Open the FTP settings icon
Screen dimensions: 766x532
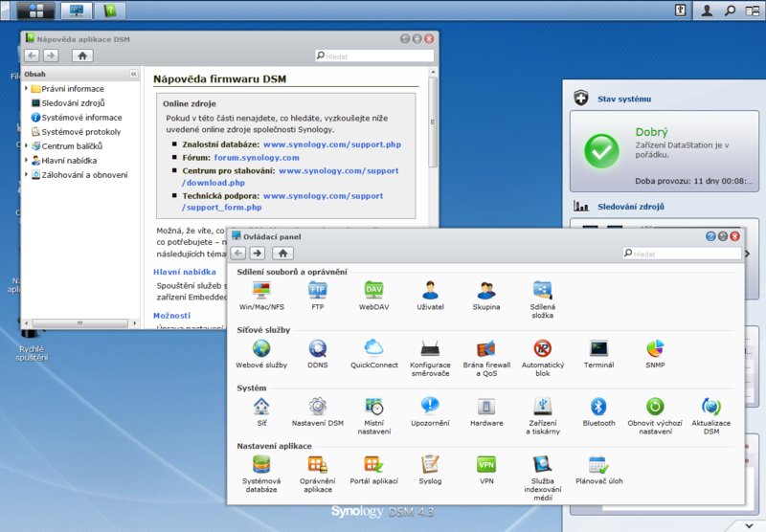click(x=318, y=295)
